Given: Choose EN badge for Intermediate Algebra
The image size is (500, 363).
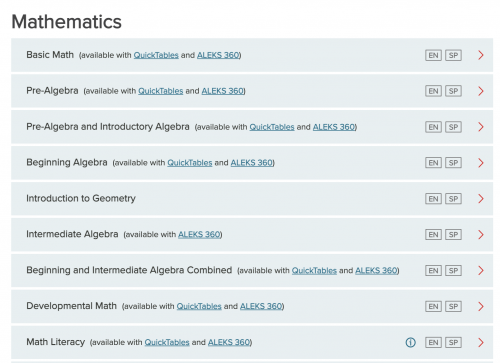Looking at the screenshot, I should 433,235.
